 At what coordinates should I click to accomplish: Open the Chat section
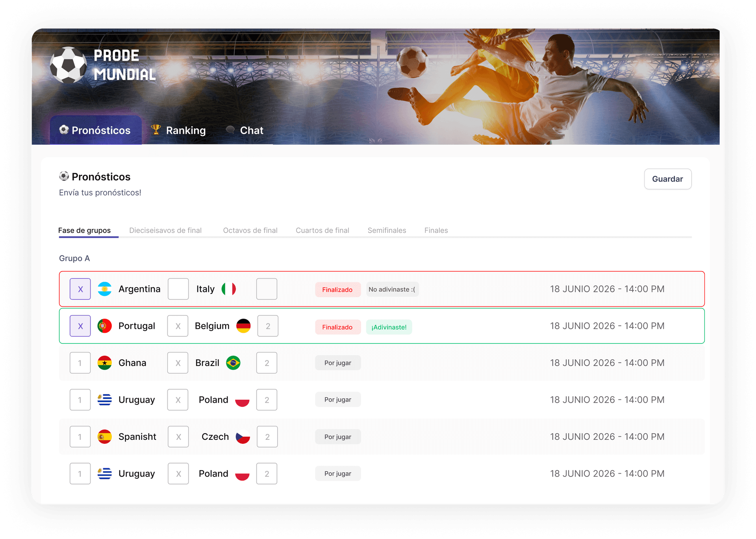pos(251,130)
